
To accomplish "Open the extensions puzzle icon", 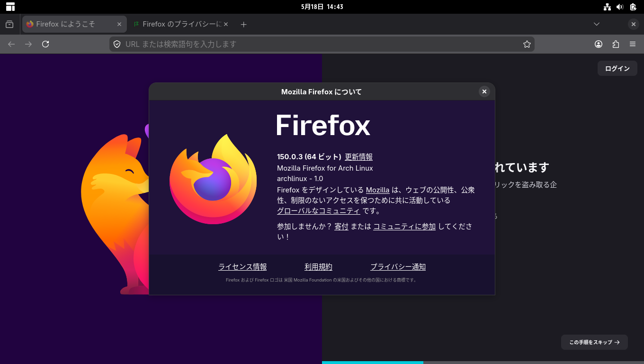I will coord(616,44).
